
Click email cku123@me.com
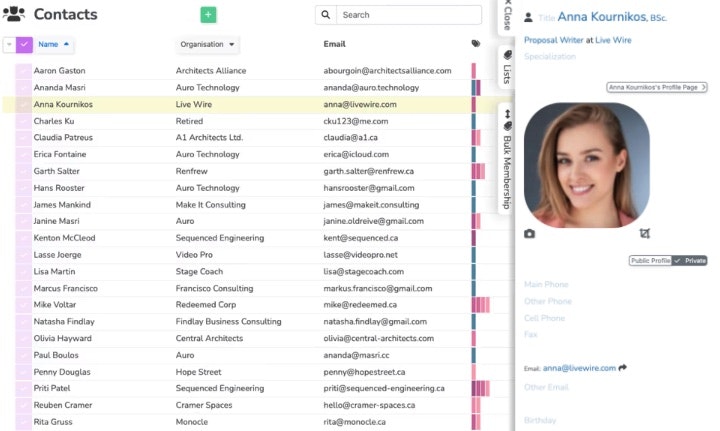click(x=356, y=121)
